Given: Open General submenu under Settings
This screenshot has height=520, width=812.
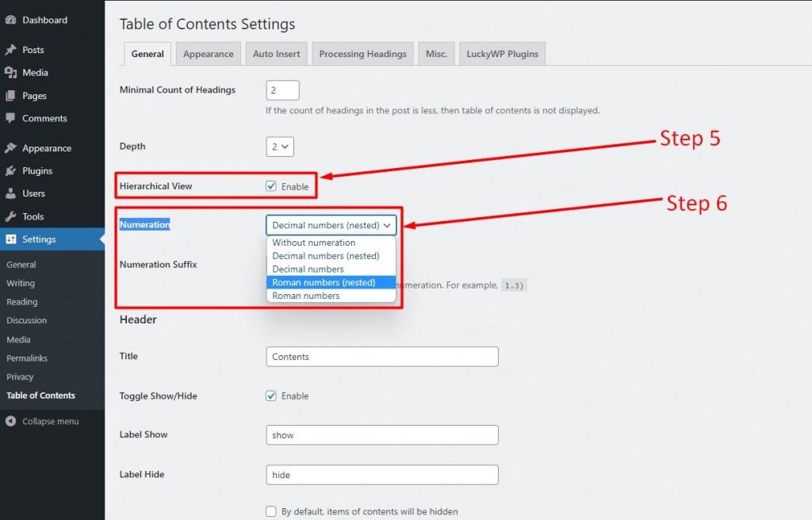Looking at the screenshot, I should [x=21, y=265].
